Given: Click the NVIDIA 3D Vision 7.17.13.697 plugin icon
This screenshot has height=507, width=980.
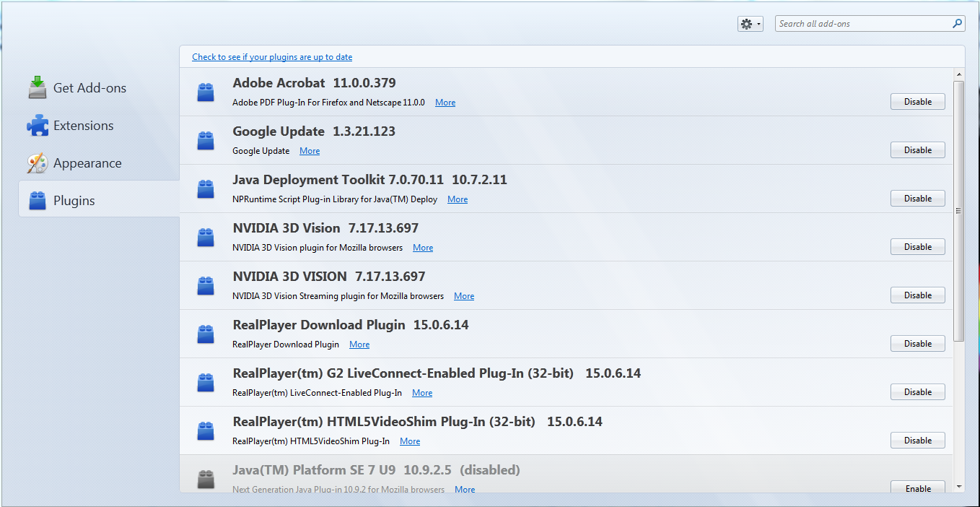Looking at the screenshot, I should point(206,237).
